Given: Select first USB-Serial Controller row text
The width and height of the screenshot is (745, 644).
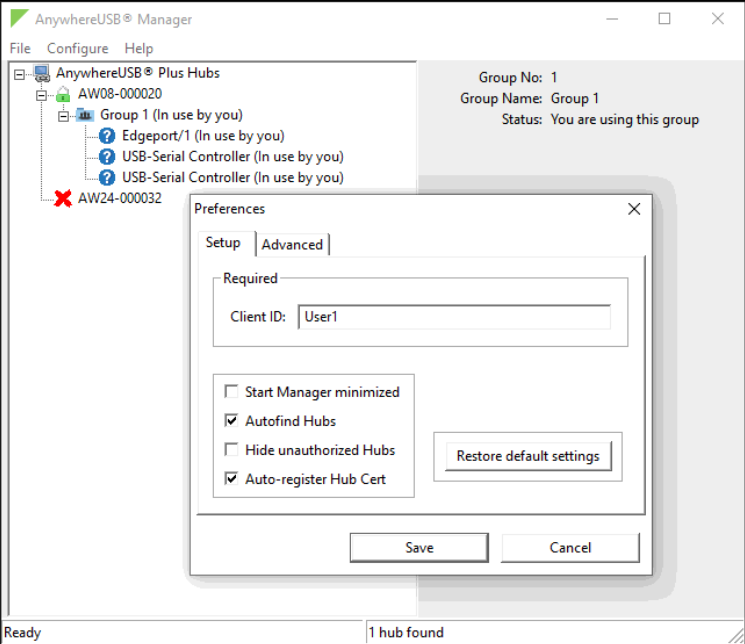Looking at the screenshot, I should (x=233, y=157).
